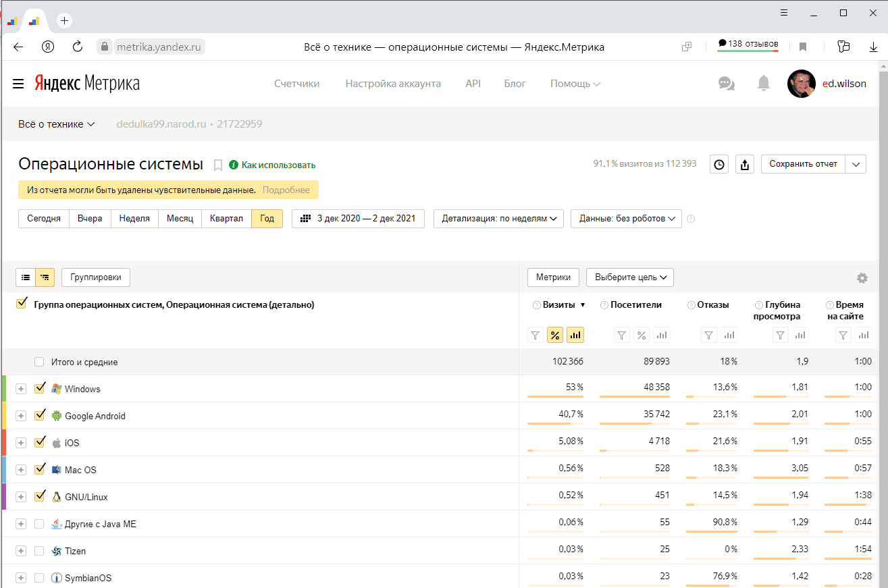Open the Выберите цель dropdown
Image resolution: width=888 pixels, height=588 pixels.
pos(630,277)
